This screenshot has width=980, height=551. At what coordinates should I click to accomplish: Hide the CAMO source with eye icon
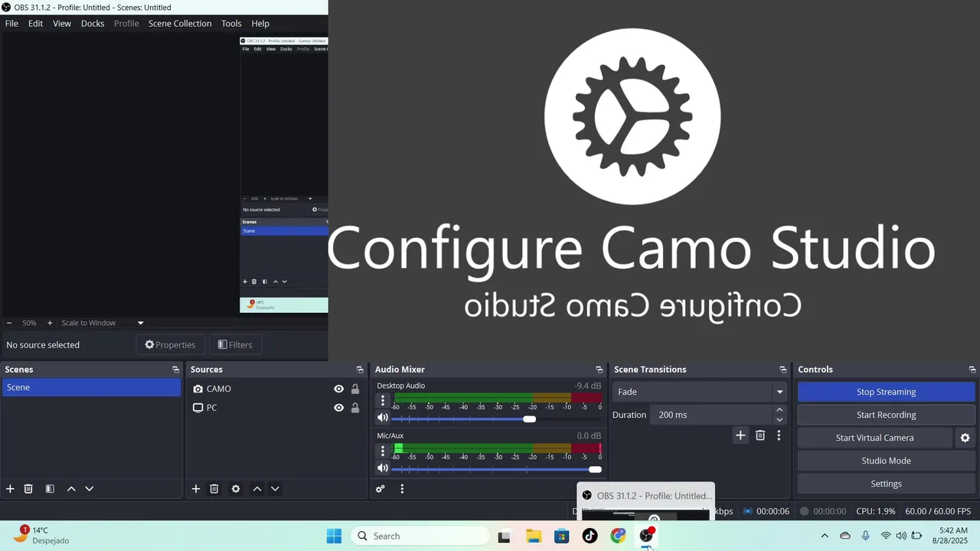coord(338,389)
